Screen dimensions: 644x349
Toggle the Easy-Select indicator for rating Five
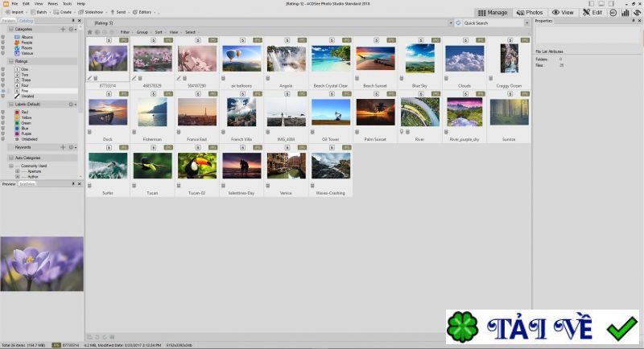pyautogui.click(x=3, y=91)
